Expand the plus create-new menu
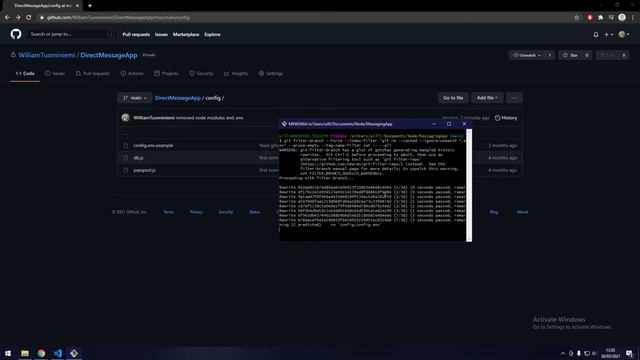This screenshot has height=360, width=640. pos(609,35)
